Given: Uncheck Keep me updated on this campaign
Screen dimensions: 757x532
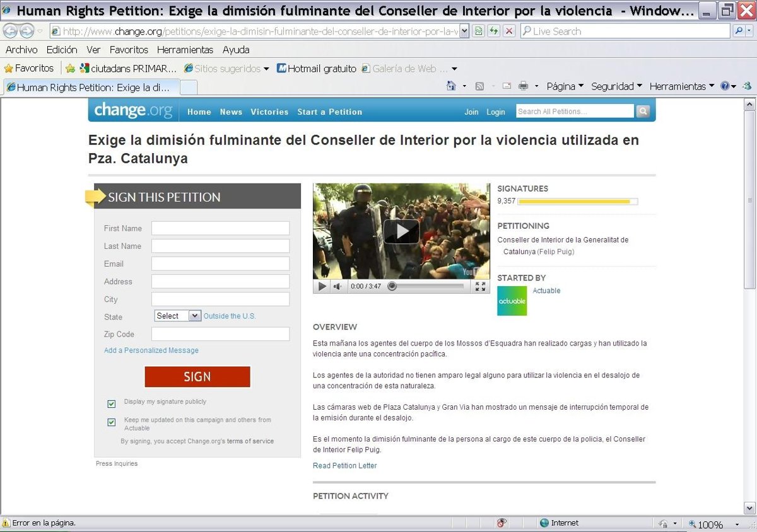Looking at the screenshot, I should point(112,422).
